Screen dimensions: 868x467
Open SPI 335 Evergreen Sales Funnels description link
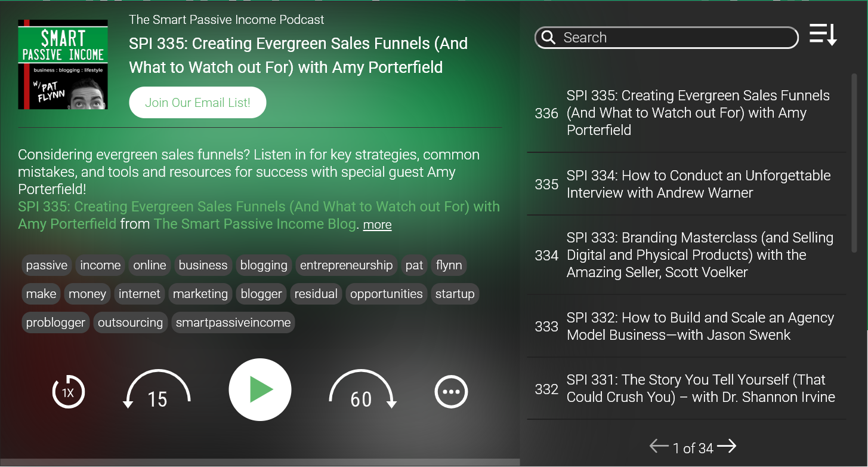[x=259, y=215]
